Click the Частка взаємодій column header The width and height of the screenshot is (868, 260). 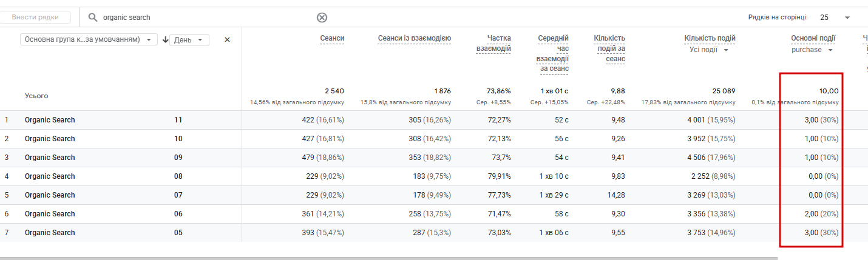pos(493,43)
